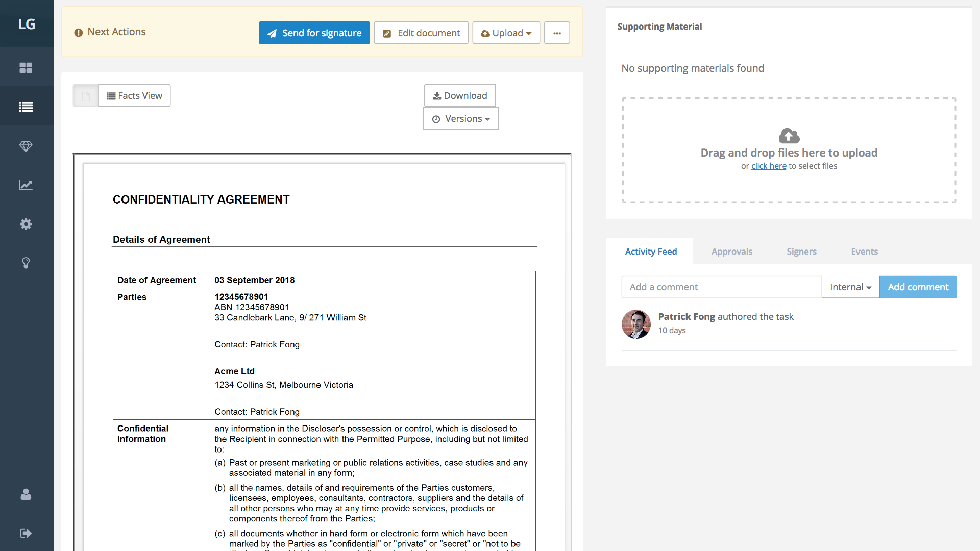The image size is (980, 551).
Task: Switch to the Approvals tab
Action: tap(731, 252)
